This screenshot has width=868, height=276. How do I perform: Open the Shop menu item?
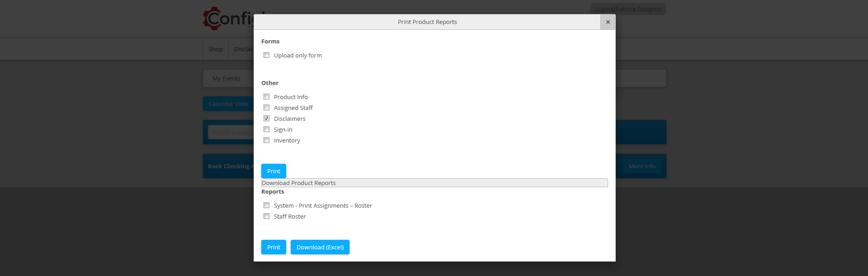point(216,49)
